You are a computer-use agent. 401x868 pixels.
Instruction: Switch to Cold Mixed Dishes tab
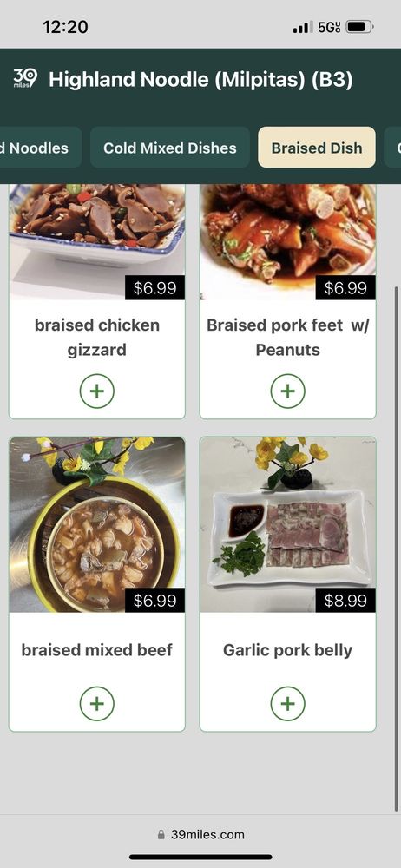click(170, 148)
